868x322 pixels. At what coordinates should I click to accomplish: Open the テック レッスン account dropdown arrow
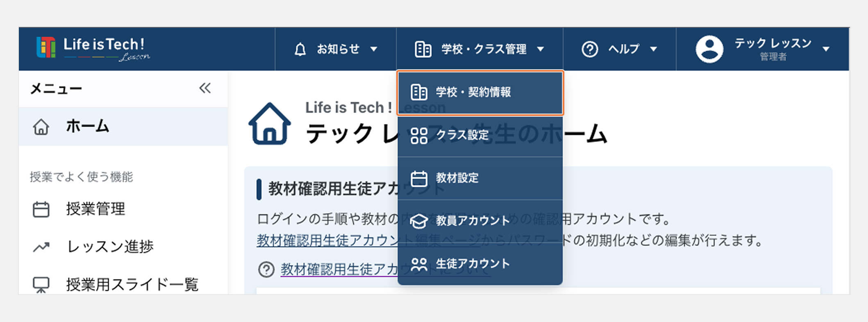coord(826,50)
